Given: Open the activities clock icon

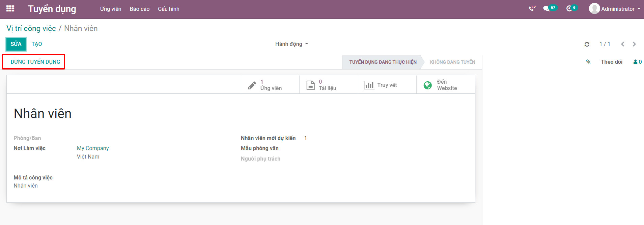Looking at the screenshot, I should coord(569,9).
